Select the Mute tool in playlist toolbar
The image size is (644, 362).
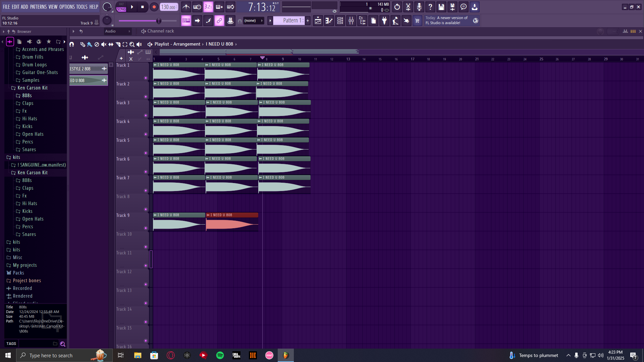point(104,44)
